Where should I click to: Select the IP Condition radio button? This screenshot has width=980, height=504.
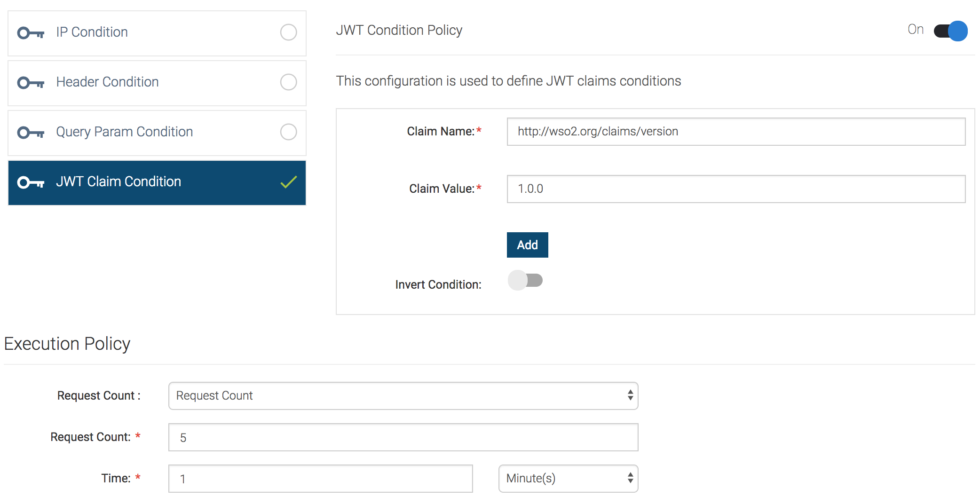point(288,33)
